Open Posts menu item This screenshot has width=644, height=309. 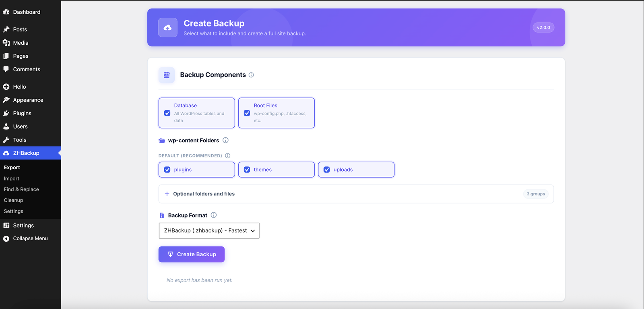pos(31,29)
